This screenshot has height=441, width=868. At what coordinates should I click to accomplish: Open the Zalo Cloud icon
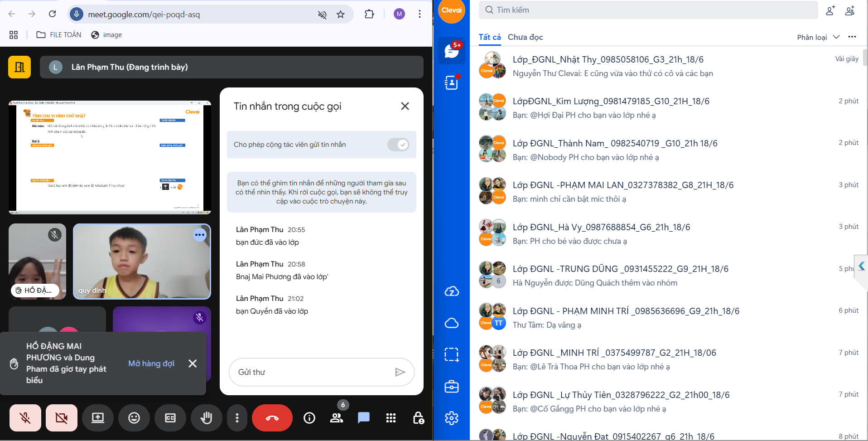tap(452, 291)
